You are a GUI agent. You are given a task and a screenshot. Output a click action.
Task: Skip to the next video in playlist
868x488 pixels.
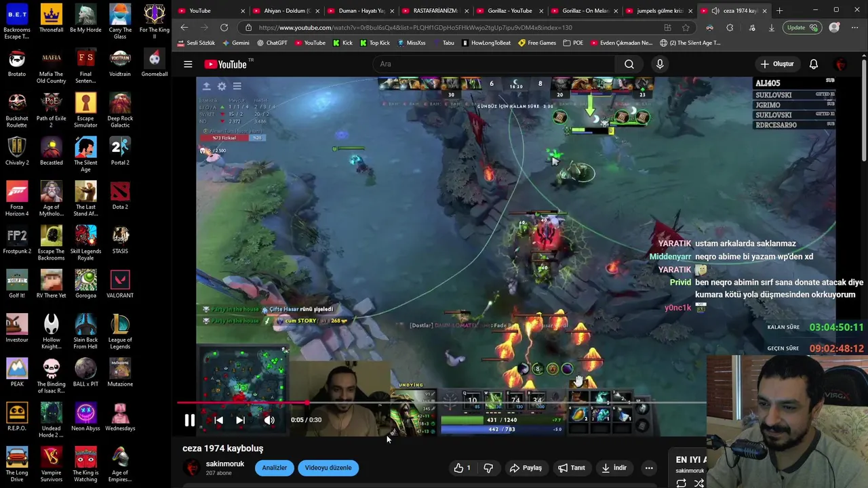[240, 420]
